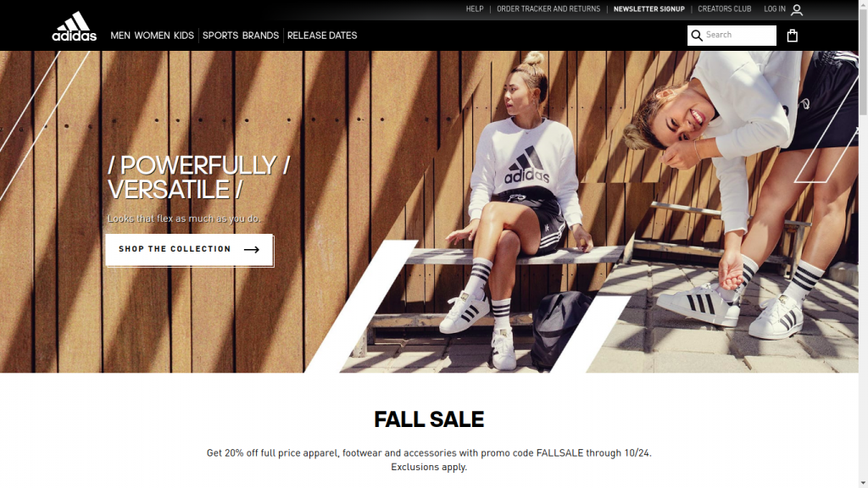The height and width of the screenshot is (488, 868).
Task: Go to RELEASE DATES
Action: click(x=322, y=36)
